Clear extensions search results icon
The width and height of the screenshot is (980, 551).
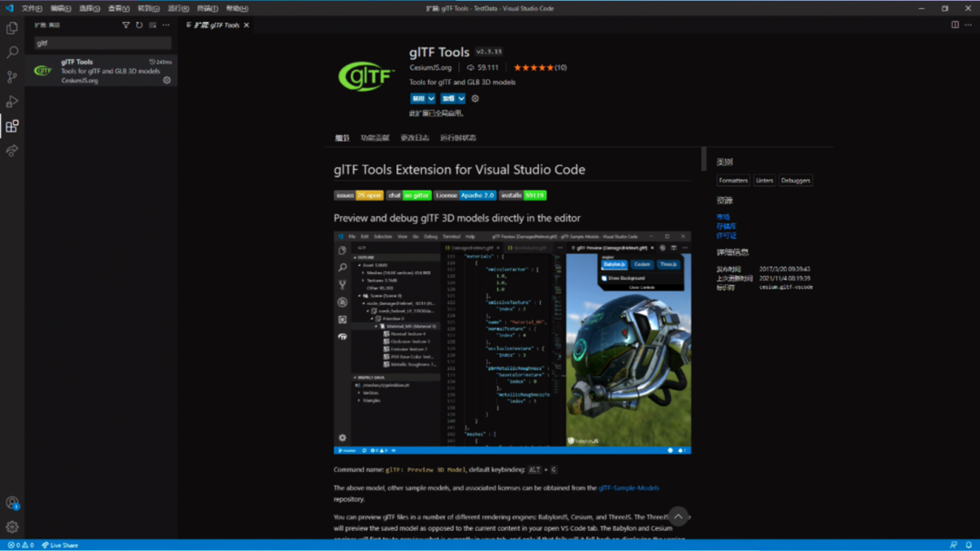[152, 25]
